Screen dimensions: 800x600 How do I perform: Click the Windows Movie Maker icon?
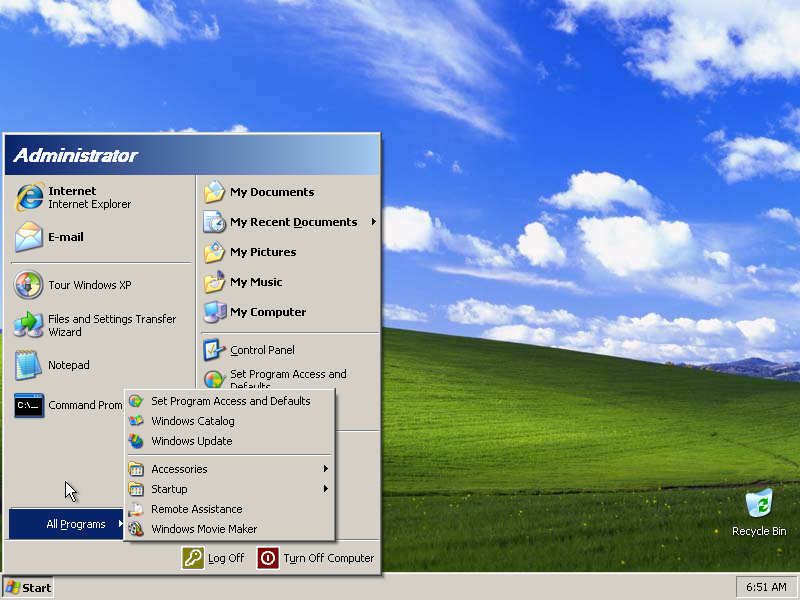136,529
